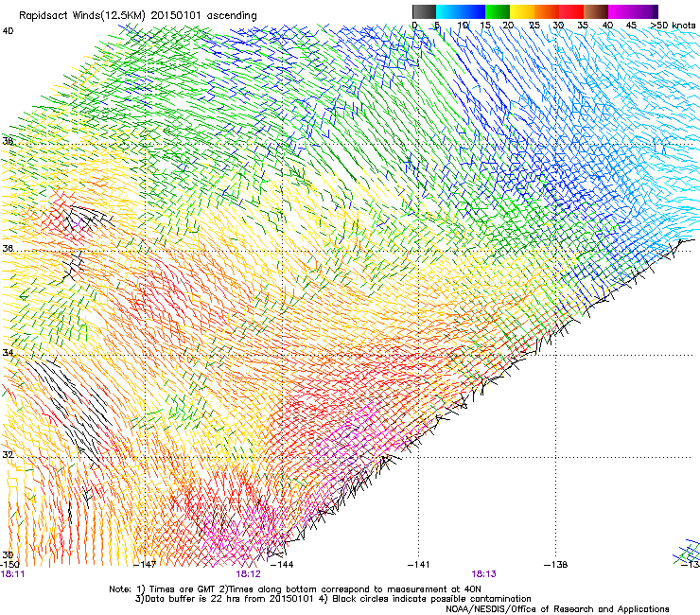700x615 pixels.
Task: Click the gray 0-5 knots legend swatch
Action: [x=424, y=11]
